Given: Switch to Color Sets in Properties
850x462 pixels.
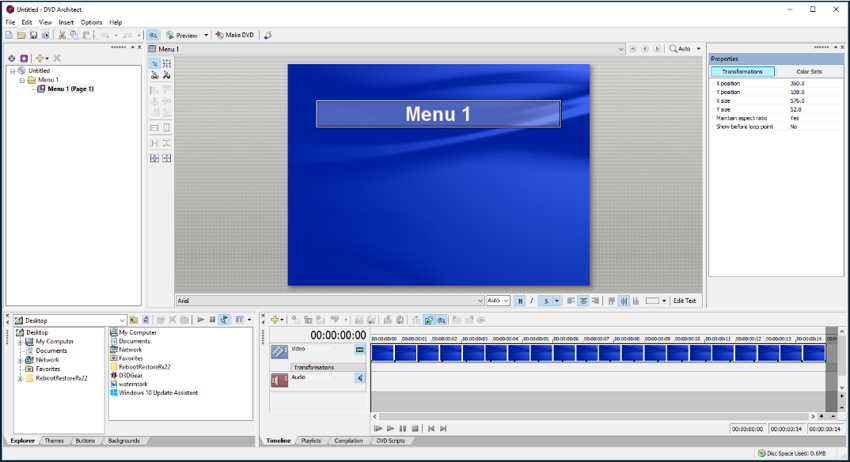Looking at the screenshot, I should [809, 72].
